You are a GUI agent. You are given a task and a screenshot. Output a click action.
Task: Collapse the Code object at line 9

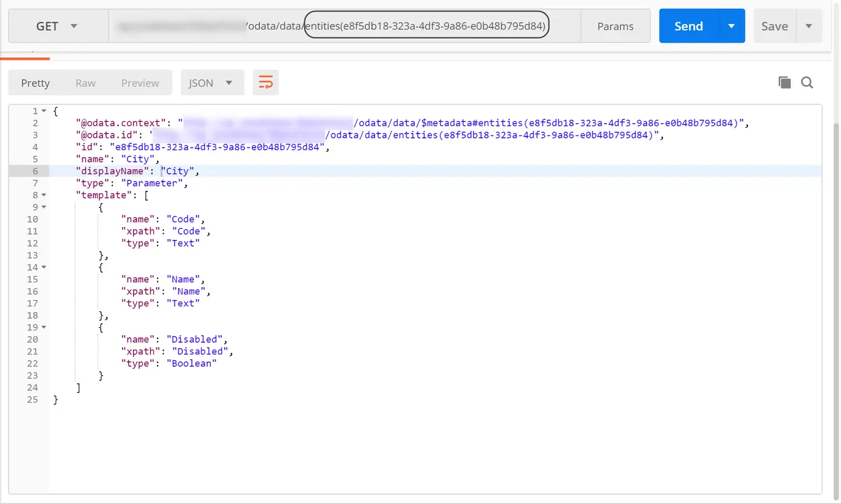click(x=44, y=207)
